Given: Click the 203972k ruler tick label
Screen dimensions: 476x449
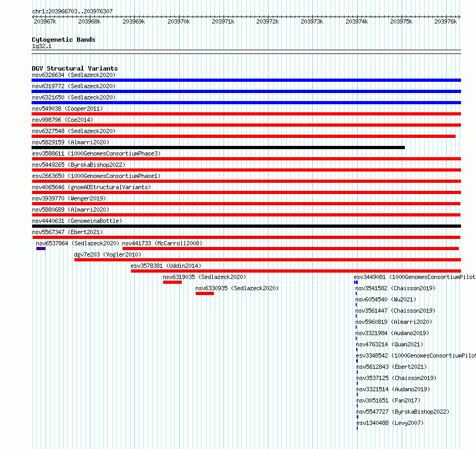Looking at the screenshot, I should coord(267,21).
